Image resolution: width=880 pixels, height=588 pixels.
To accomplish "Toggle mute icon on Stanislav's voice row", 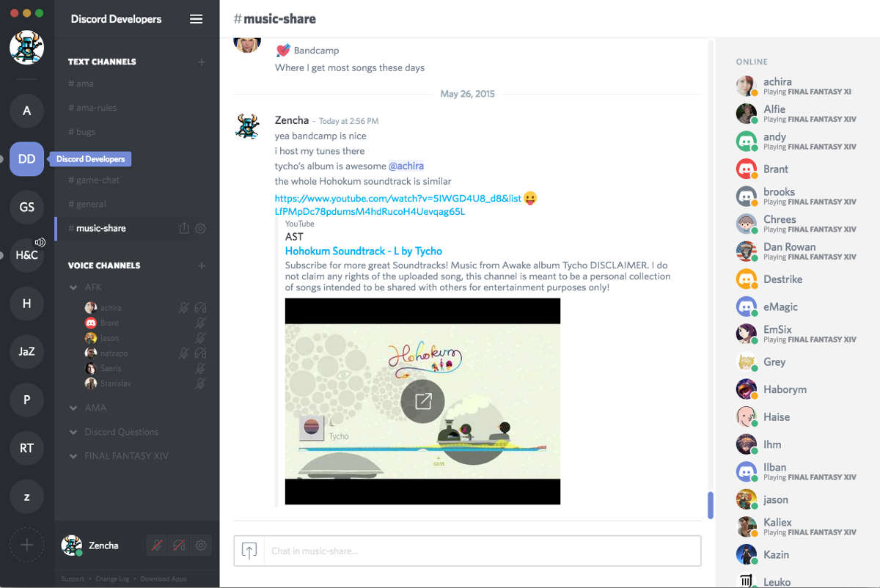I will coord(200,383).
